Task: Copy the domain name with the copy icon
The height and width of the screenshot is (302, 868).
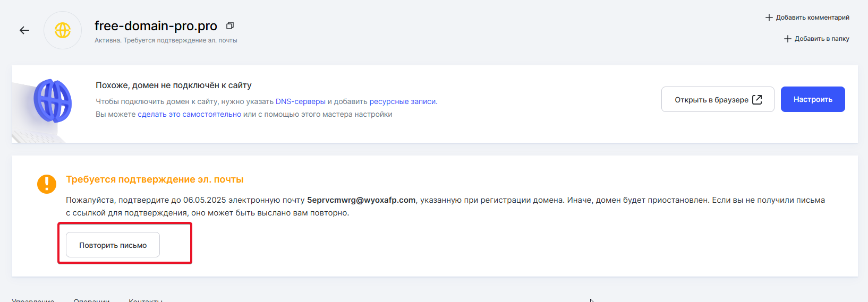Action: (230, 25)
